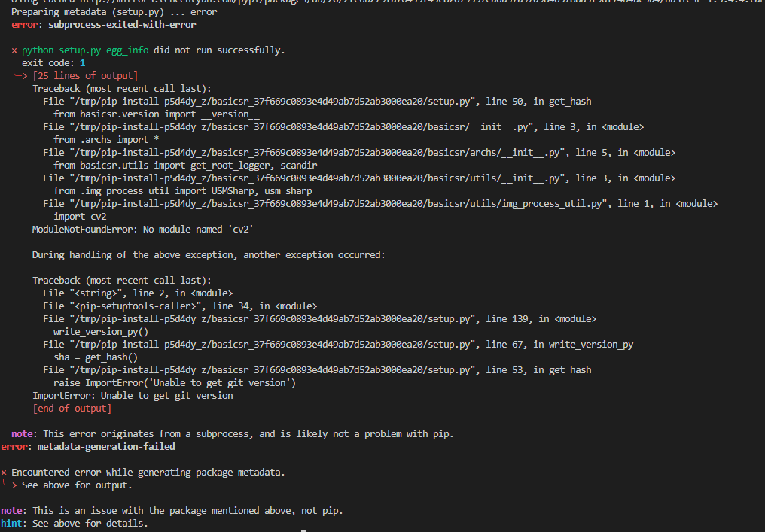The width and height of the screenshot is (765, 532).
Task: Click the "Preparing metadata (setup.py) ... error" line
Action: click(x=114, y=12)
